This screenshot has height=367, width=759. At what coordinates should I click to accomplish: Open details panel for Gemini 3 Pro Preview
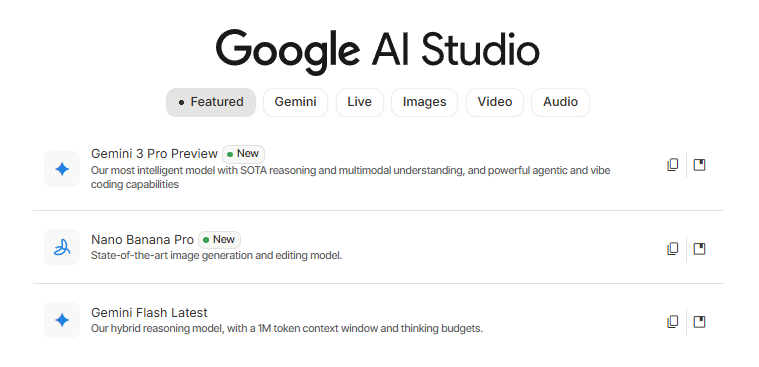click(x=699, y=165)
